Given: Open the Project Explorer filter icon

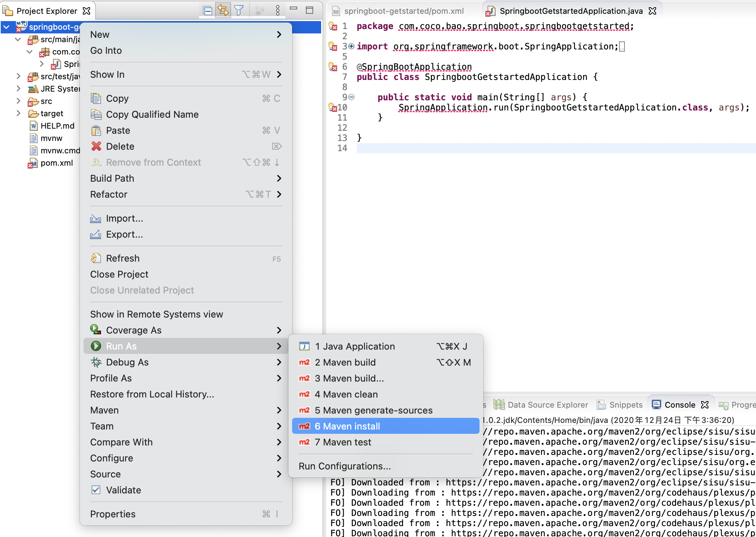Looking at the screenshot, I should pos(238,10).
